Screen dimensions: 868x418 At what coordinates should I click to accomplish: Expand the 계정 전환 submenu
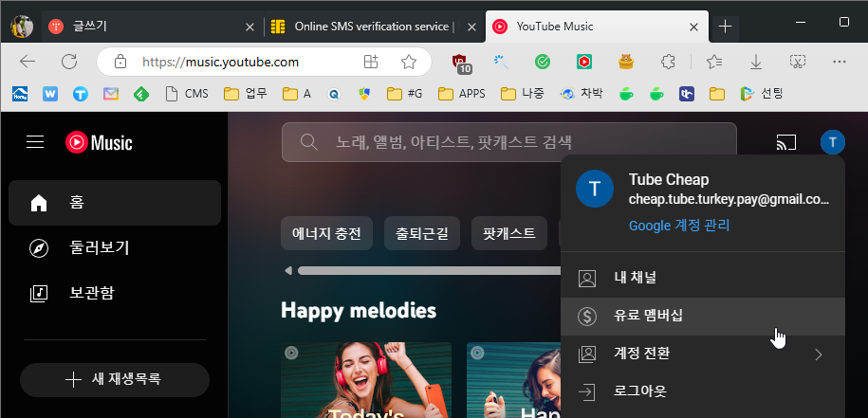pos(703,354)
